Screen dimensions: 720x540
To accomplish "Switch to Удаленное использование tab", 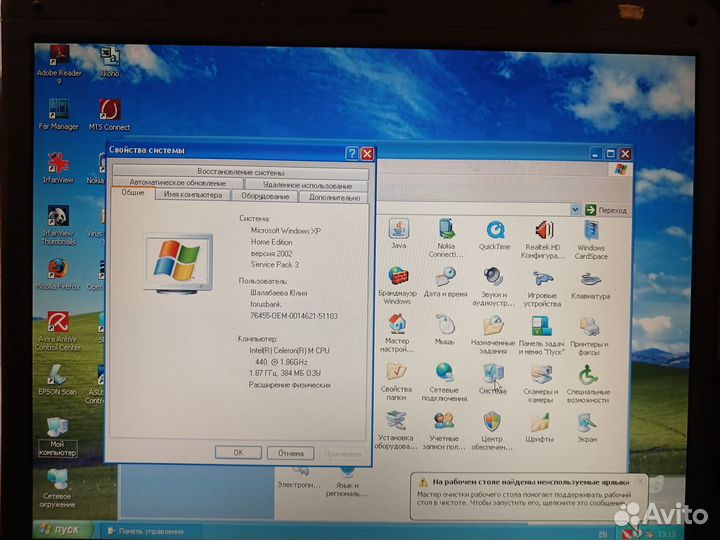I will coord(307,185).
